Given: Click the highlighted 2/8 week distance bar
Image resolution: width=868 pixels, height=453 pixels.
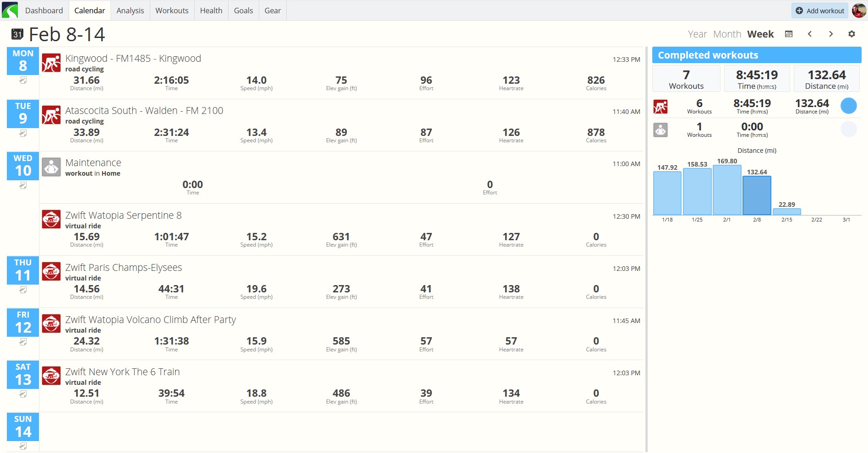Looking at the screenshot, I should tap(757, 195).
